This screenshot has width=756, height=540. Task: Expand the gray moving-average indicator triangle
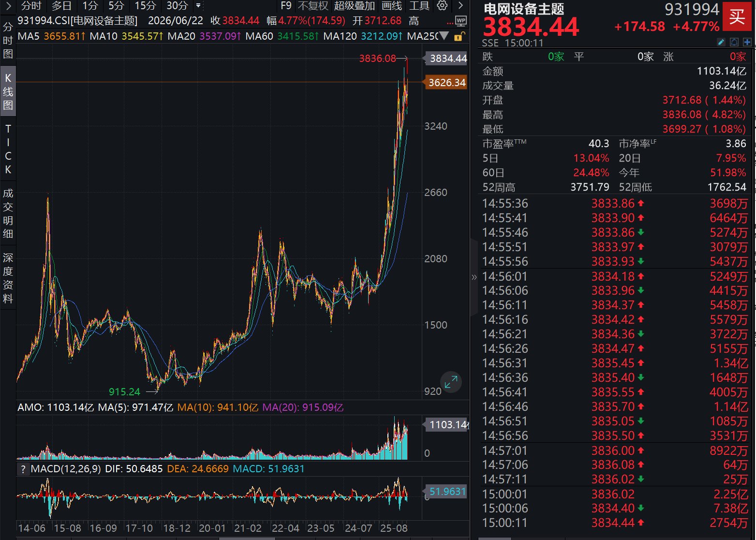click(x=444, y=36)
